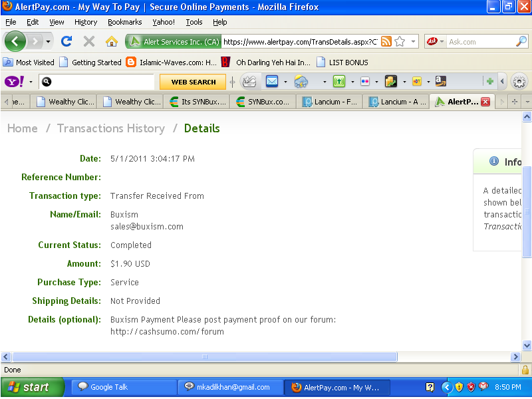Screen dimensions: 532x399
Task: Switch to the Its SYNBux... tab
Action: [197, 102]
